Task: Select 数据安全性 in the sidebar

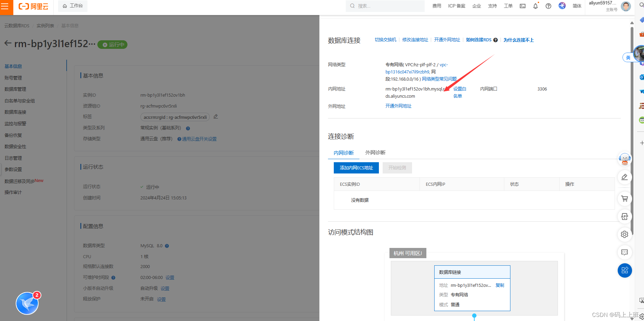Action: point(15,146)
